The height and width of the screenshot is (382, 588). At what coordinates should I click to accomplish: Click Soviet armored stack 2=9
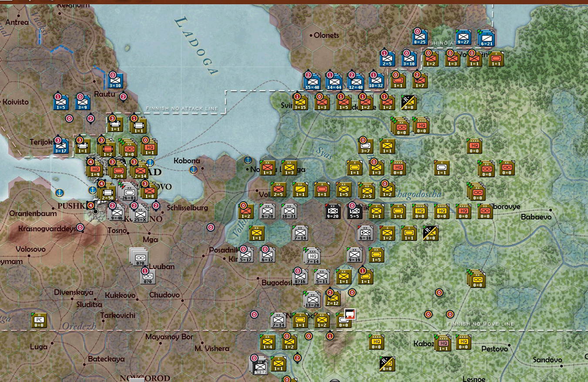(118, 169)
